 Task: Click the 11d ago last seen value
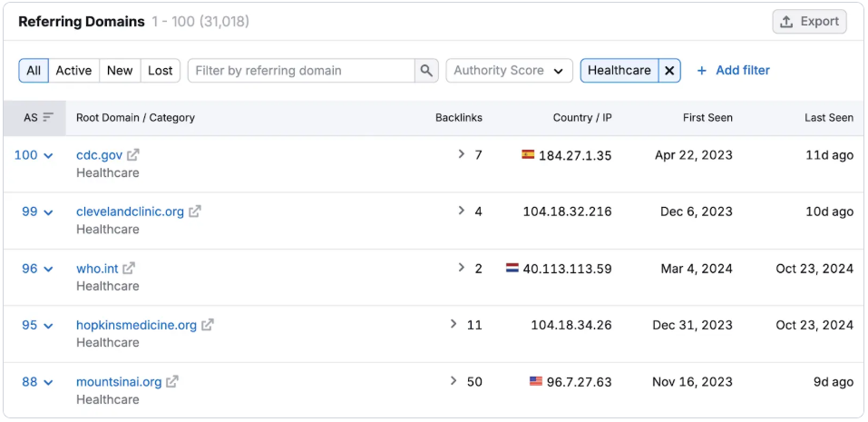pyautogui.click(x=830, y=155)
